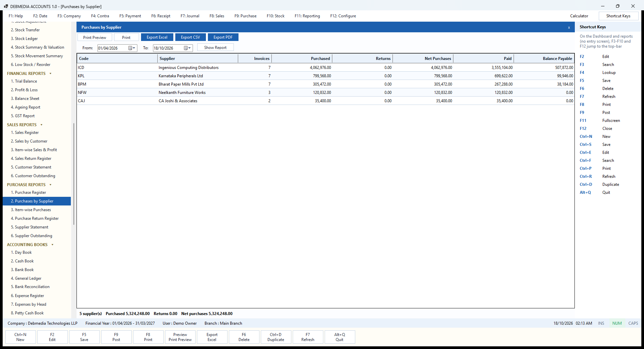
Task: Sort by the Supplier column header
Action: pyautogui.click(x=198, y=59)
